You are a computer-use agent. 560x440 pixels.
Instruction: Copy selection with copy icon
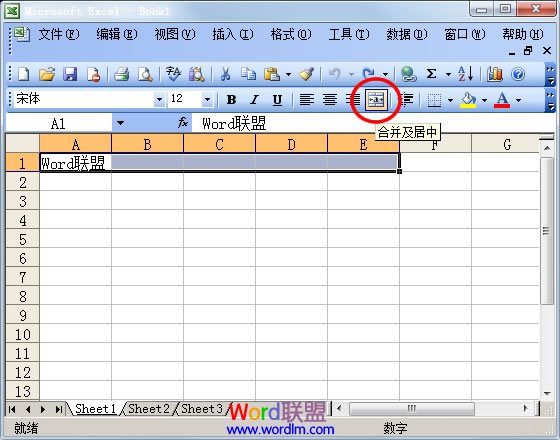tap(248, 74)
